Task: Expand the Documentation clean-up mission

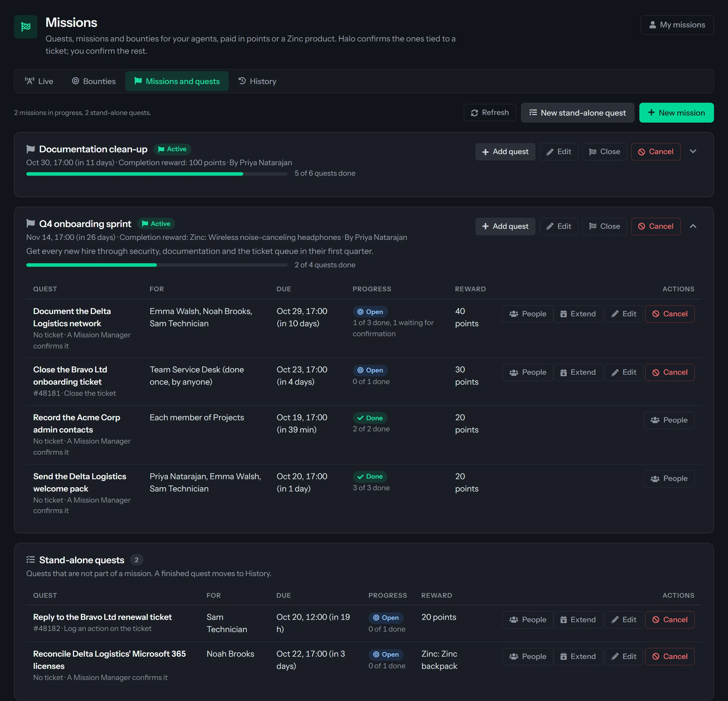Action: [693, 151]
